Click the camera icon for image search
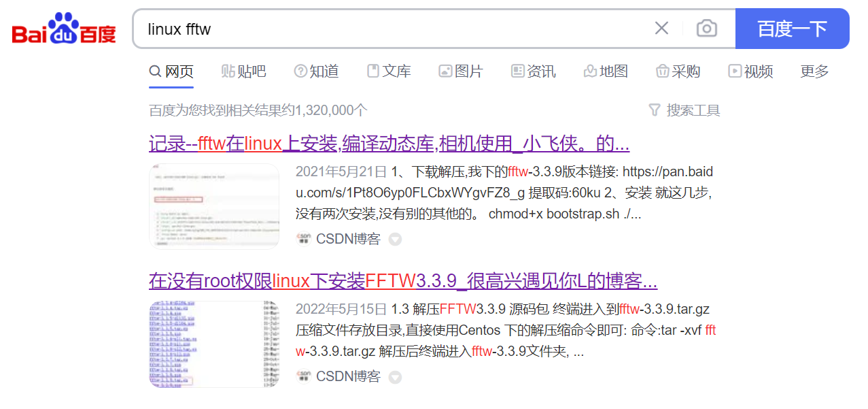This screenshot has width=868, height=409. [706, 29]
